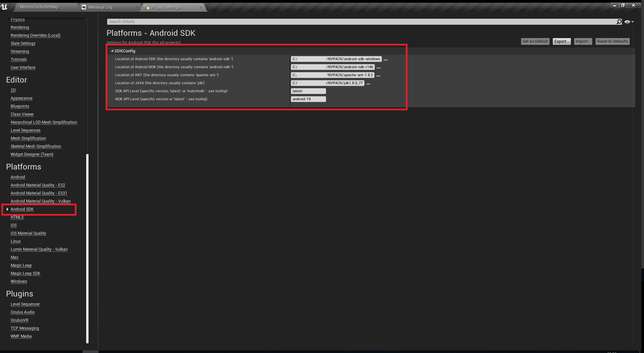Image resolution: width=644 pixels, height=353 pixels.
Task: Open Magic Leap SDK settings
Action: 26,273
